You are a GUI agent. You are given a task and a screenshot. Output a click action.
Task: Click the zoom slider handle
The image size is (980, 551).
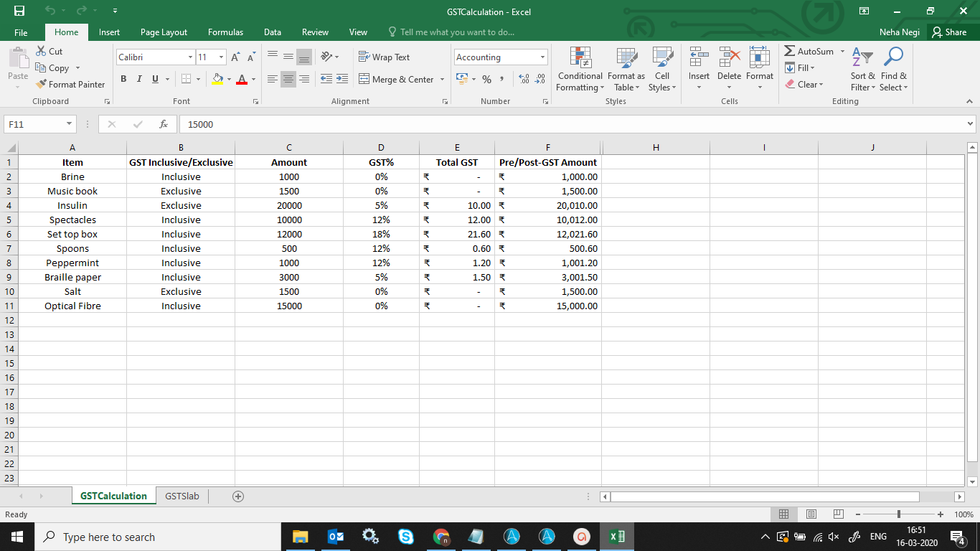tap(898, 514)
